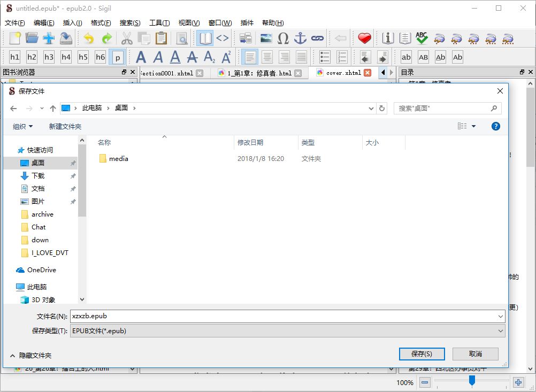Toggle strikethrough A formatting icon

192,57
